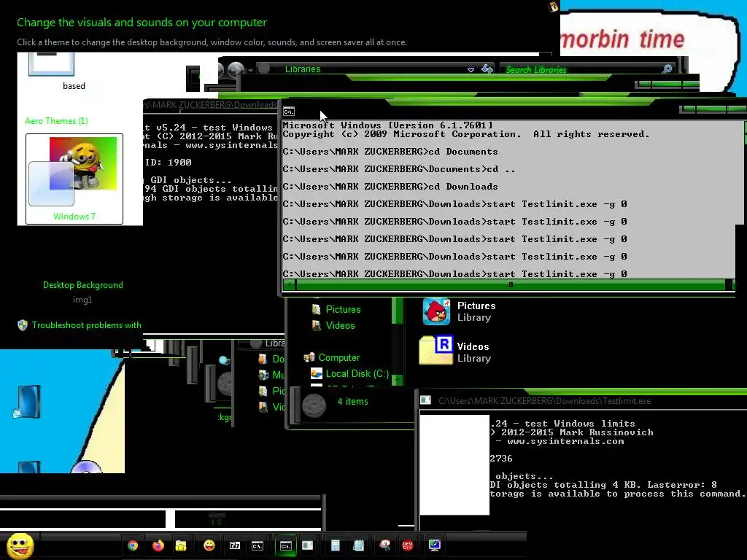
Task: Select the Windows 7 Aero theme
Action: pos(74,179)
